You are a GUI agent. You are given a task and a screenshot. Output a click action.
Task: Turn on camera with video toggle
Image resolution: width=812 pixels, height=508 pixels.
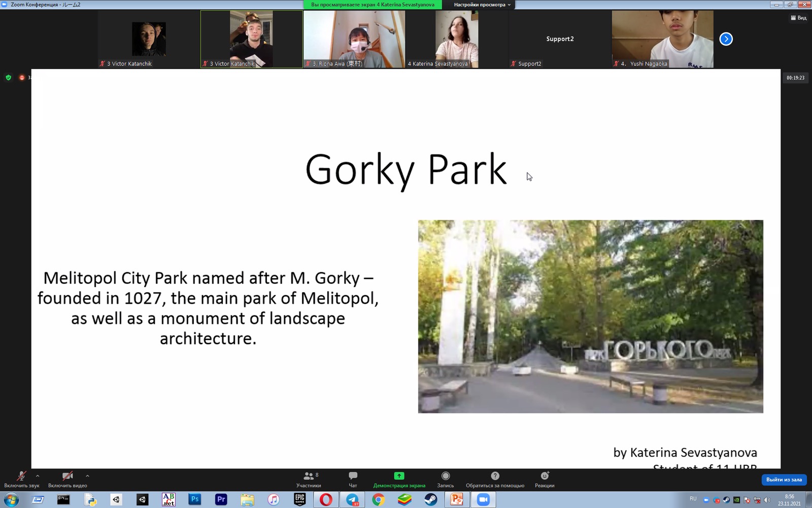[67, 477]
